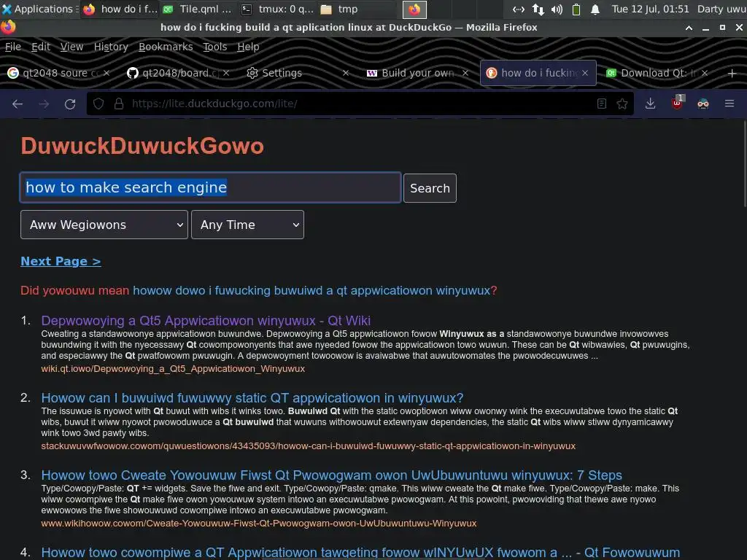Click the www.wikihowow.cowom result URL text

[259, 524]
